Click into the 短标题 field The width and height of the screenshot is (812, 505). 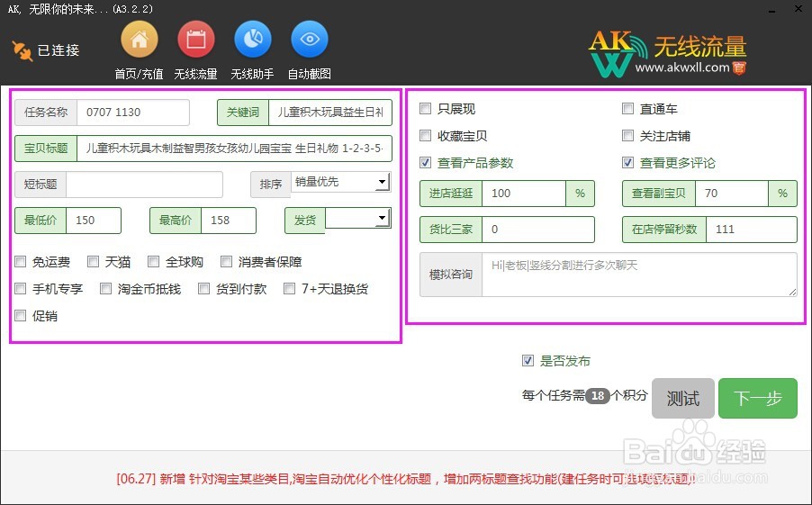pos(144,185)
